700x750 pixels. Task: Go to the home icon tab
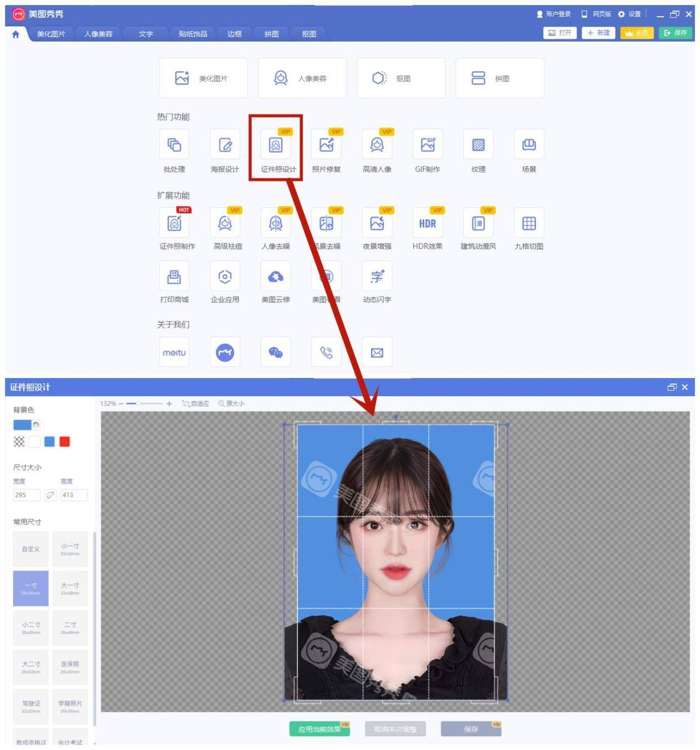(x=16, y=34)
